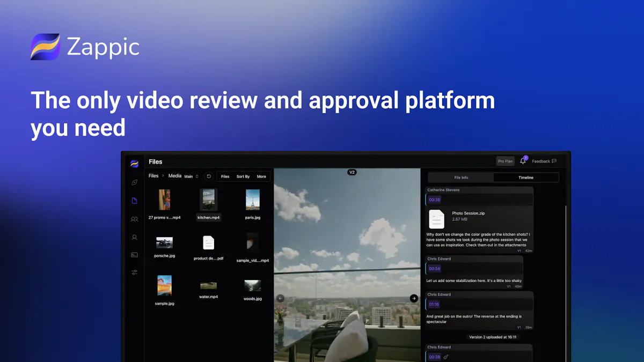The height and width of the screenshot is (362, 644).
Task: Open the woods.jpg thumbnail
Action: [x=253, y=286]
